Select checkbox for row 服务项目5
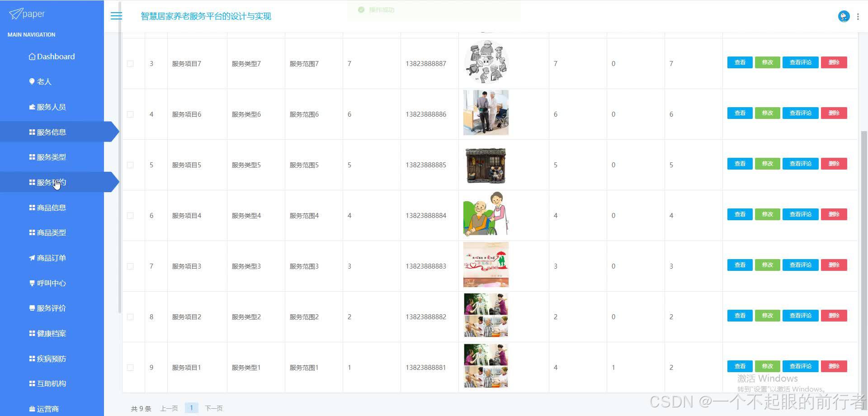The width and height of the screenshot is (868, 416). pos(130,165)
